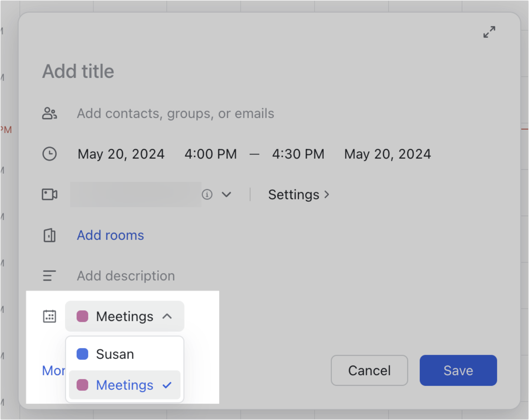Screen dimensions: 529x420
Task: Select Susan from the calendar list
Action: click(115, 354)
